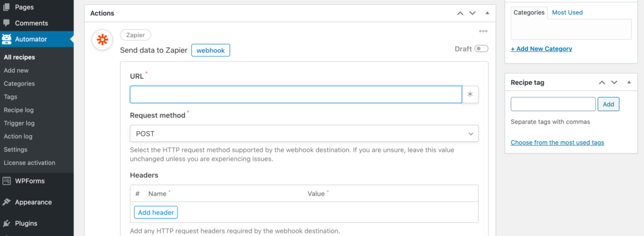Screen dimensions: 644x236
Task: Click the Name column header
Action: click(x=157, y=193)
